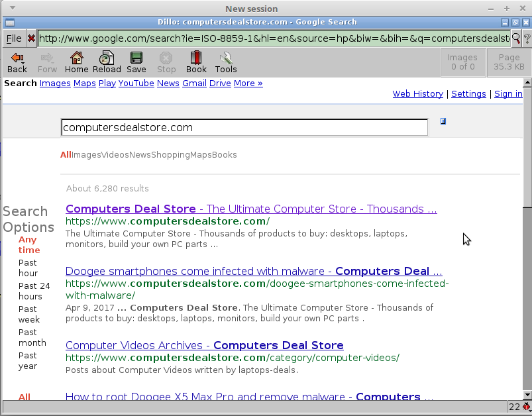Open Doogee smartphones infected with malware result
This screenshot has width=532, height=416.
coord(254,272)
